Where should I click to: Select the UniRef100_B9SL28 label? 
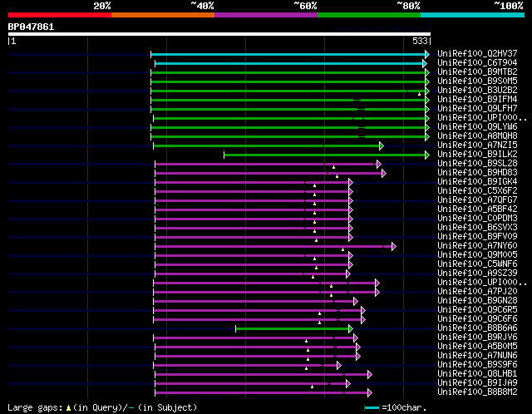(x=477, y=163)
